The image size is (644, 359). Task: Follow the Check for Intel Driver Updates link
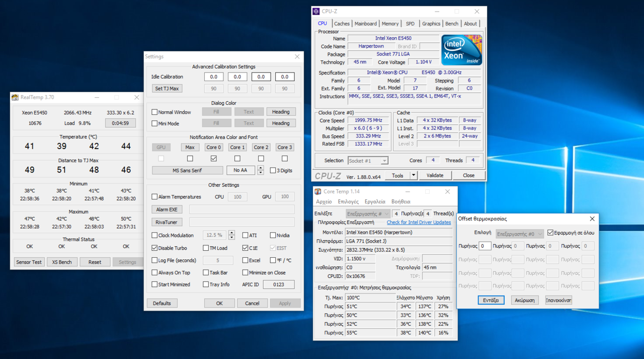pos(419,222)
